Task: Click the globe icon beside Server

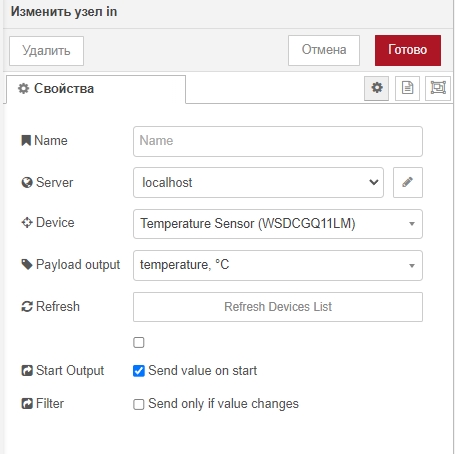Action: [27, 182]
